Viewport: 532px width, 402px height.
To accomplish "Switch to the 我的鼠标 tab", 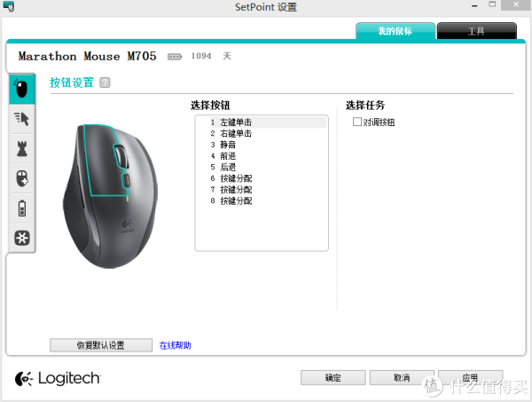I will tap(395, 31).
